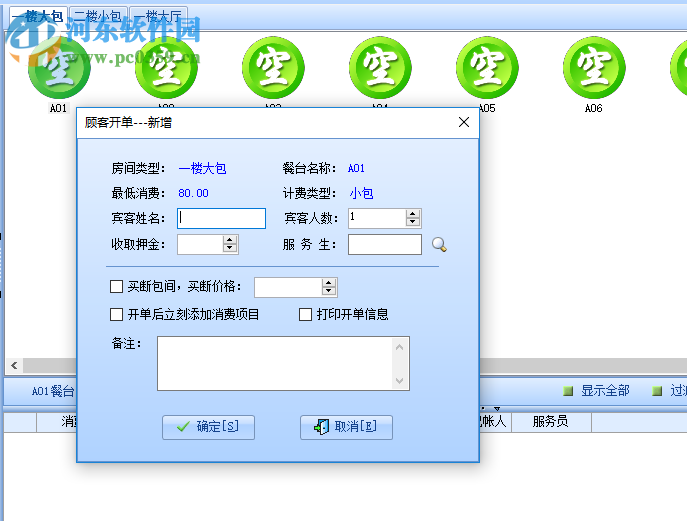The image size is (687, 521).
Task: Select the second green empty-table icon
Action: (166, 68)
